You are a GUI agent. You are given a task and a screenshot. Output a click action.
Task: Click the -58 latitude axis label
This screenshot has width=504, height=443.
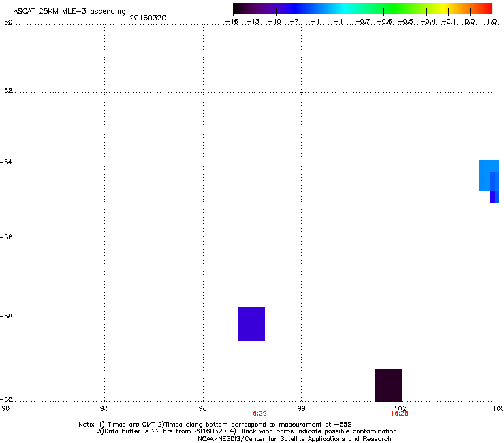(x=6, y=316)
